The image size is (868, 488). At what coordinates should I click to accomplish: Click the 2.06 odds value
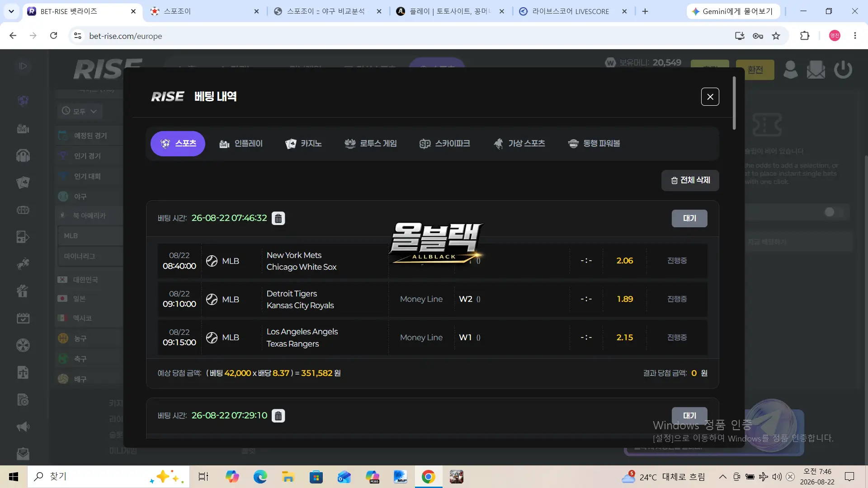click(625, 261)
